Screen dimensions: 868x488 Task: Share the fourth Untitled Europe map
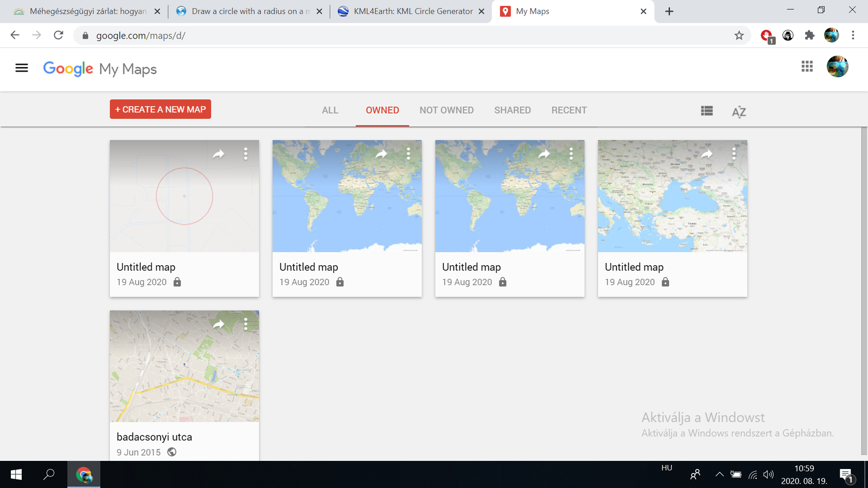pyautogui.click(x=707, y=154)
